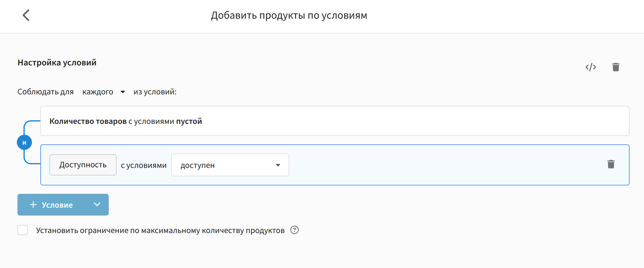Delete condition settings via top trash icon
Screen dimensions: 644x268
[x=616, y=67]
